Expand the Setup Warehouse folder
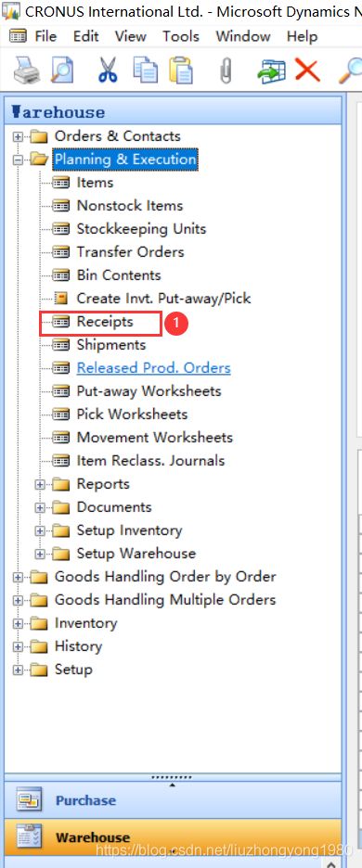 [x=40, y=554]
